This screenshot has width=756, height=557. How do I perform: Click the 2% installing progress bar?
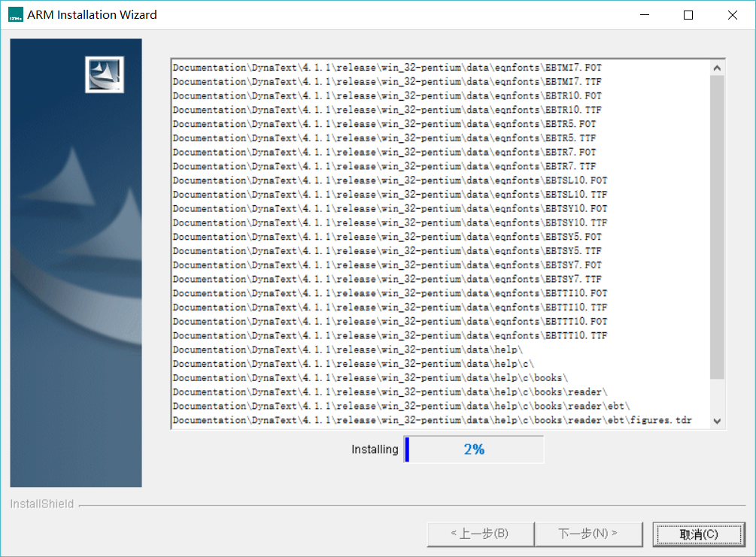pos(474,450)
